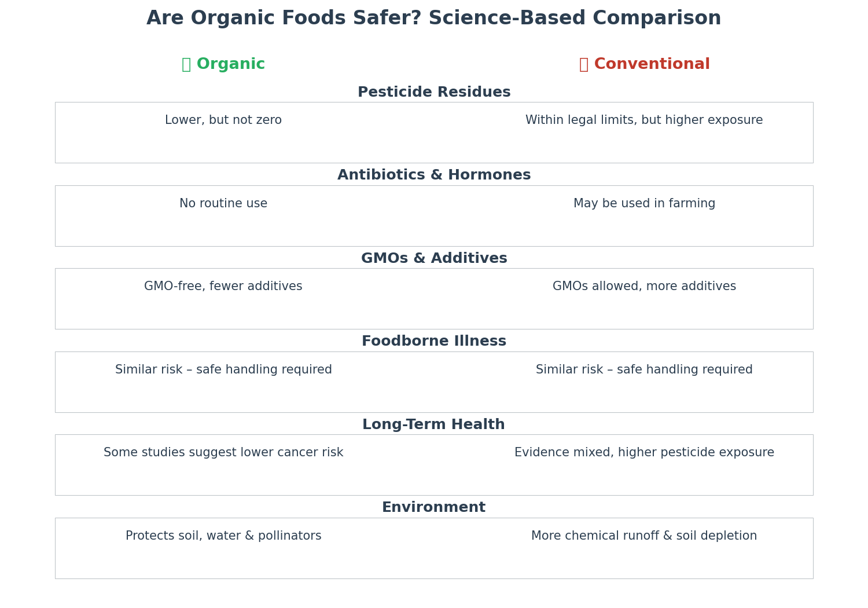Select 'GMOs allowed, more additives' entry

click(x=644, y=287)
